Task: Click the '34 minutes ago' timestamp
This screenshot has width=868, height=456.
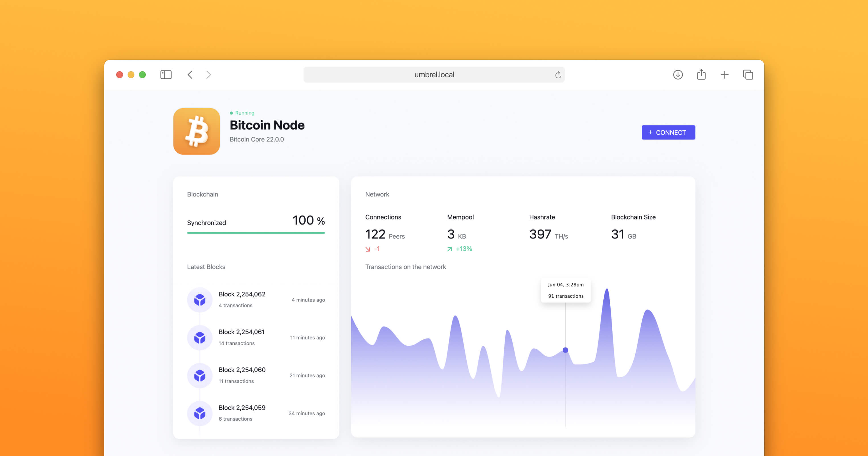Action: [x=307, y=413]
